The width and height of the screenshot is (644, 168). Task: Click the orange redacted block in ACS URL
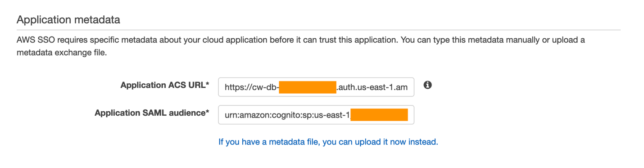(308, 87)
